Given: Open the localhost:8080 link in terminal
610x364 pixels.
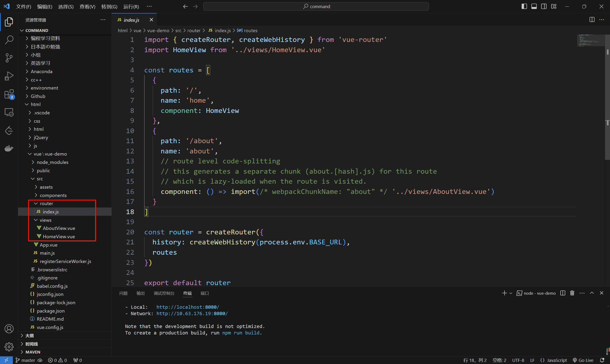Looking at the screenshot, I should pyautogui.click(x=188, y=307).
